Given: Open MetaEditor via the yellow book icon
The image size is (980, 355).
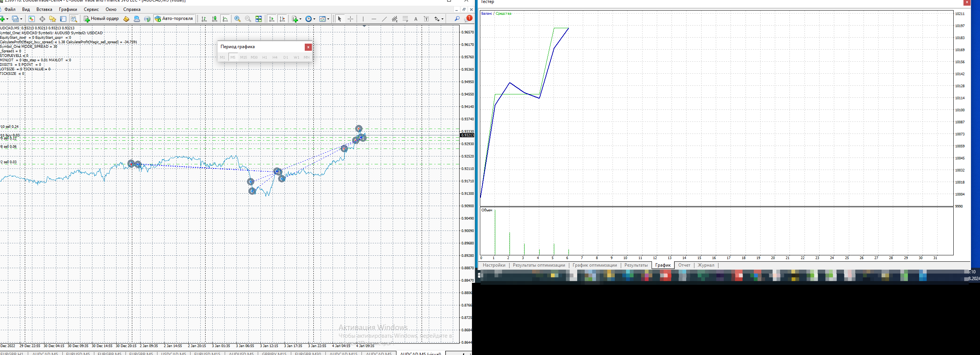Looking at the screenshot, I should pos(126,19).
